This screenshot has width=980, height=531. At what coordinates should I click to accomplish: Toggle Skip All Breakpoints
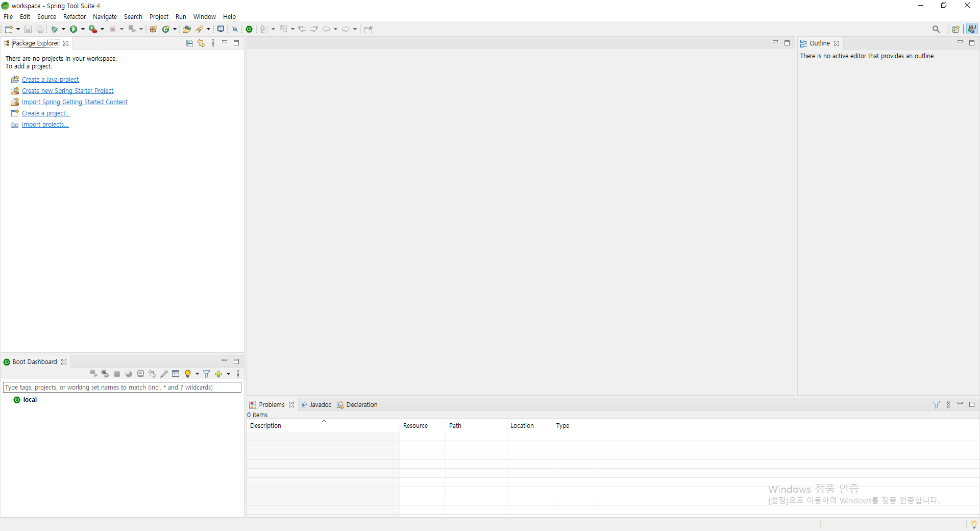tap(235, 29)
